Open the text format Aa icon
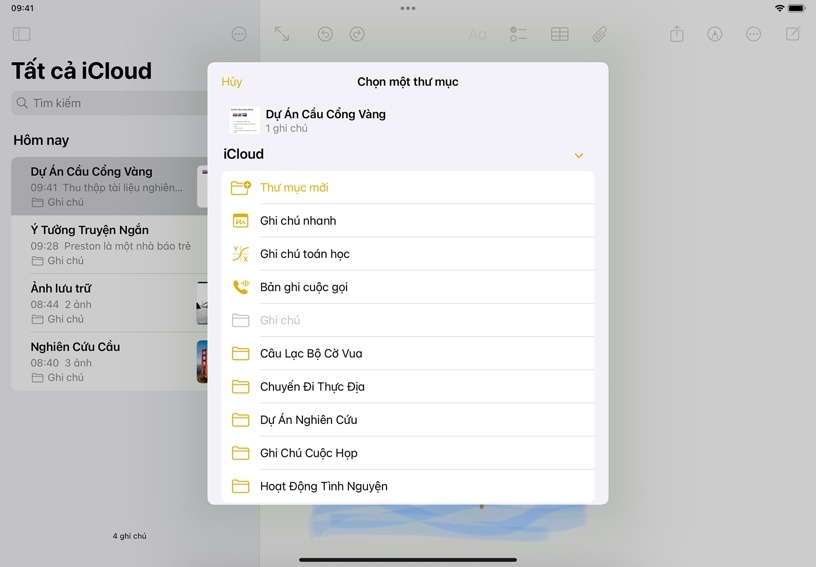Screen dimensions: 816x567 478,34
